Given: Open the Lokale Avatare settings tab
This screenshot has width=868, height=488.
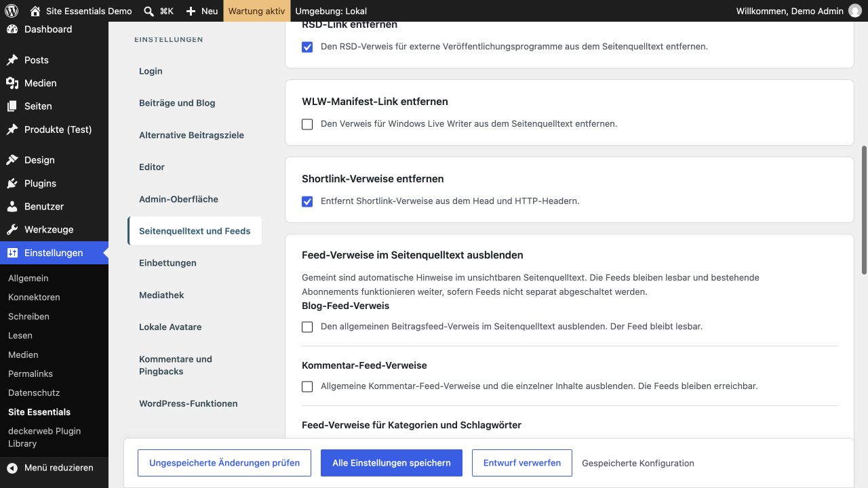Looking at the screenshot, I should click(195, 327).
